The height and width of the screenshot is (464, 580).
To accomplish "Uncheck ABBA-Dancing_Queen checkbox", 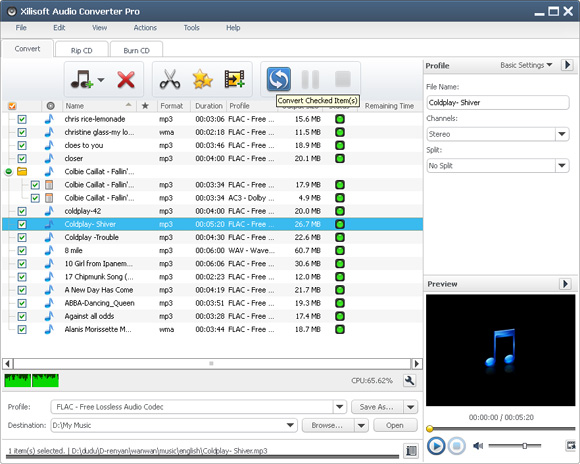I will pyautogui.click(x=22, y=303).
